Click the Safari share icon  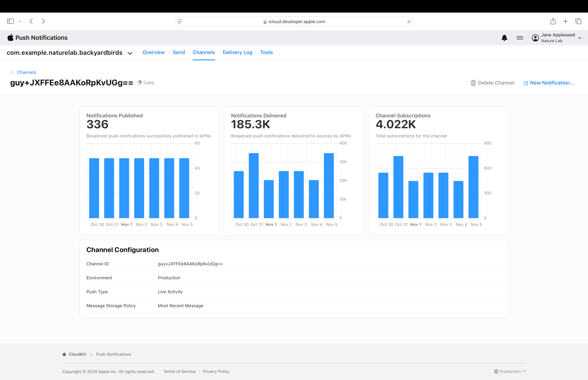[553, 21]
